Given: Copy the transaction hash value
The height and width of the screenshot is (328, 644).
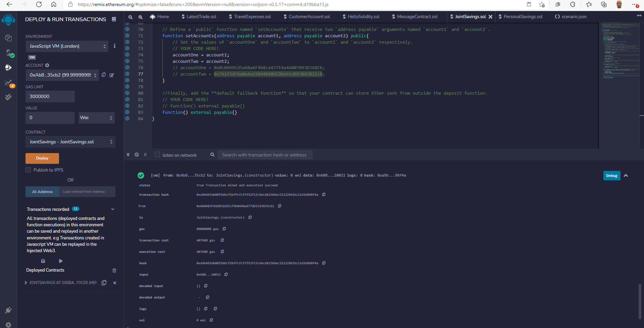Looking at the screenshot, I should 324,195.
